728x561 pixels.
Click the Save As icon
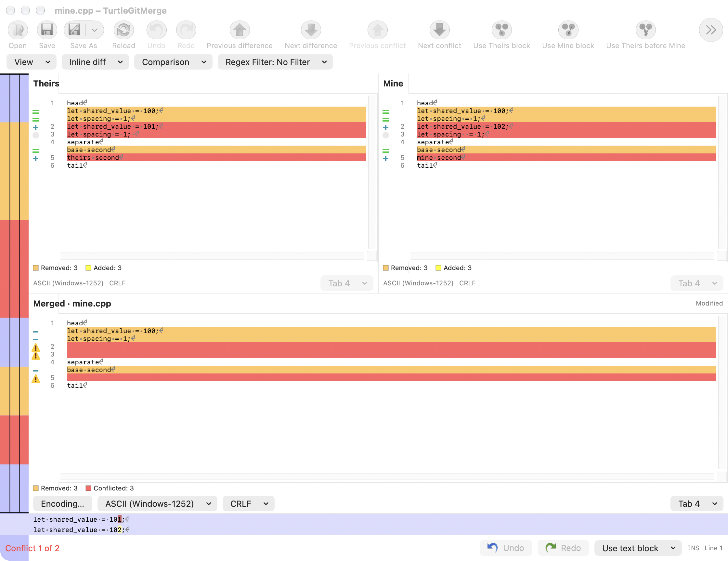point(74,30)
